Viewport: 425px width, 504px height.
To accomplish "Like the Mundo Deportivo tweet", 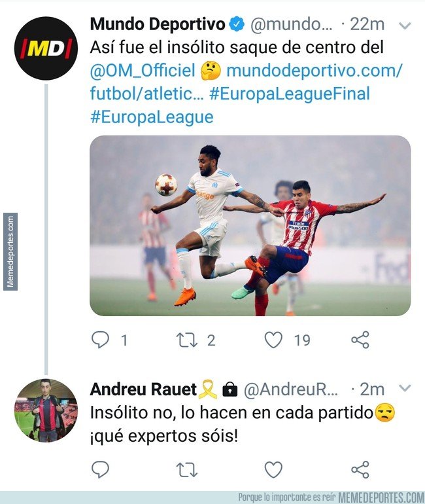I will coord(273,340).
